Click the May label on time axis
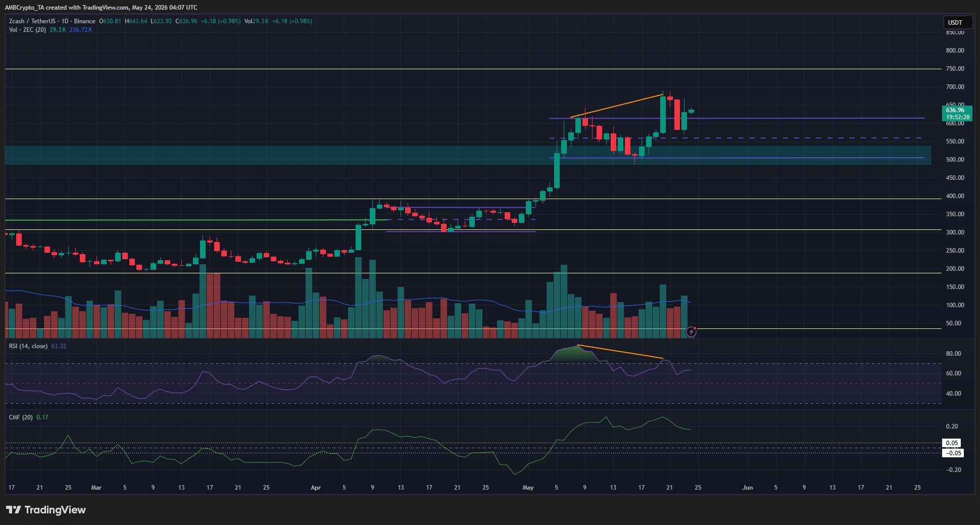980x525 pixels. point(528,488)
